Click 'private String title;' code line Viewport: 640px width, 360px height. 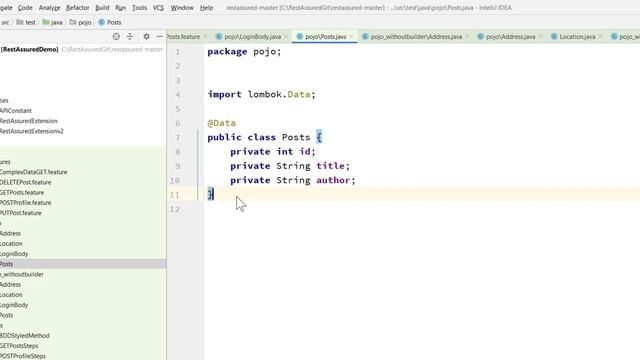(290, 166)
